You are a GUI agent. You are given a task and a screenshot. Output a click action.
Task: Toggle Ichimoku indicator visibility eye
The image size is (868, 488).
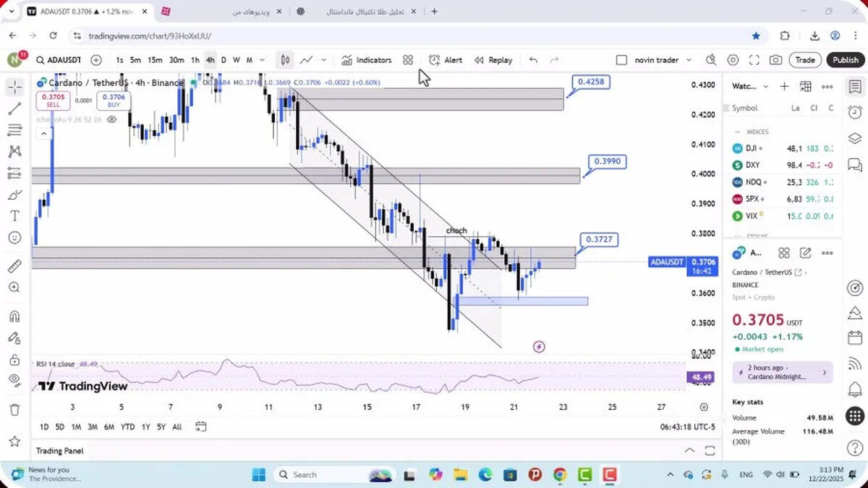111,119
